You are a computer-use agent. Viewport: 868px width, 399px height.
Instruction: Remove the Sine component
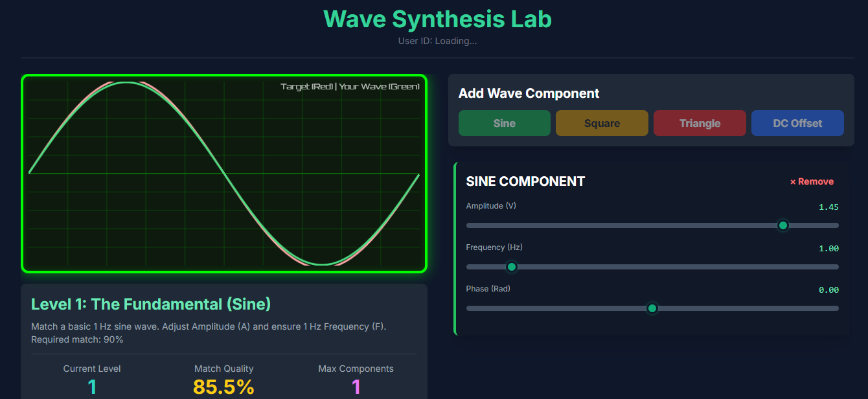812,182
